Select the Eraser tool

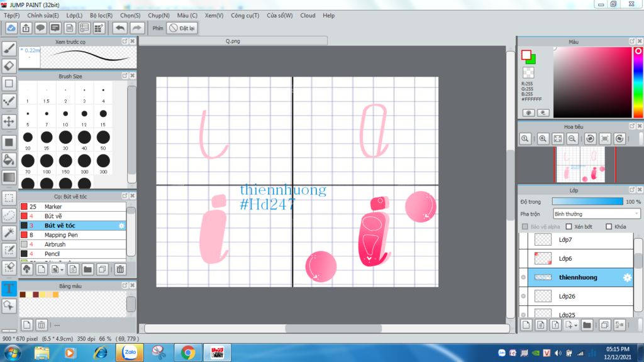tap(9, 66)
